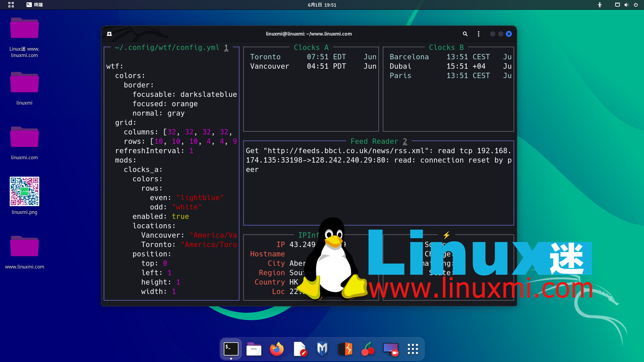Click the new tab icon in terminal titlebar
Image resolution: width=644 pixels, height=362 pixels.
click(109, 34)
